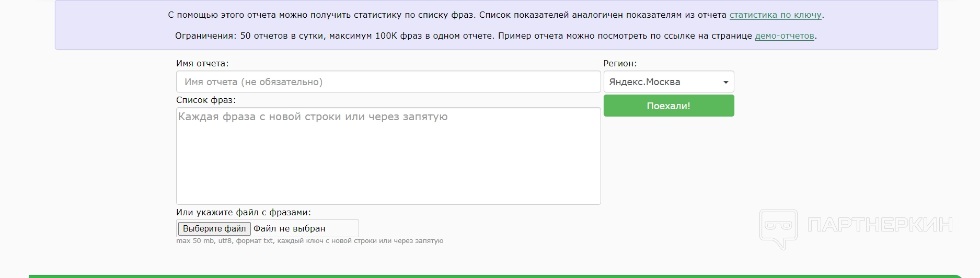980x278 pixels.
Task: Focus the 'Имя отчета' input field
Action: 388,82
